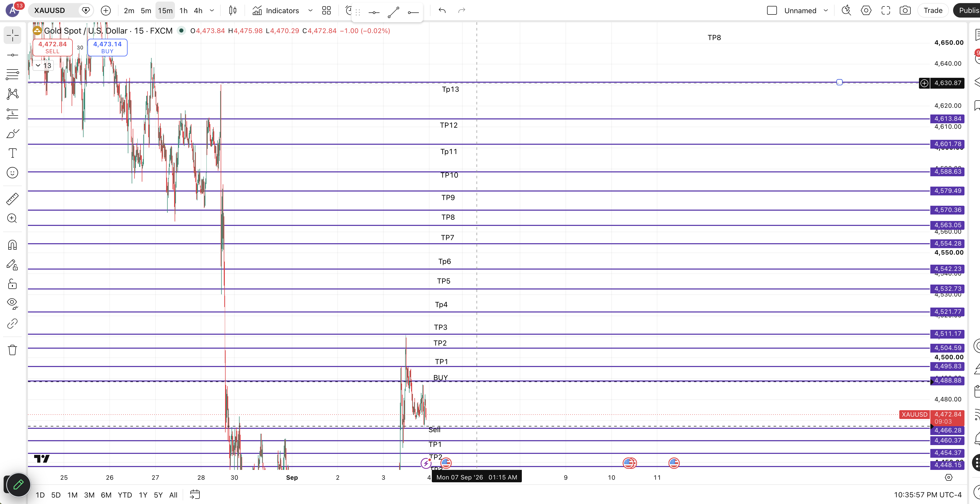980x504 pixels.
Task: Toggle the Unnamed layout checkbox
Action: tap(772, 11)
